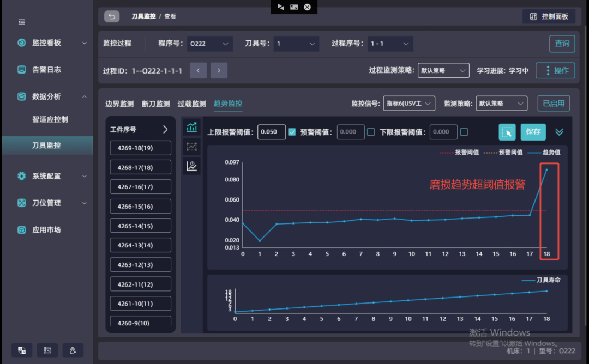Click user account icon at sidebar bottom

[x=73, y=350]
